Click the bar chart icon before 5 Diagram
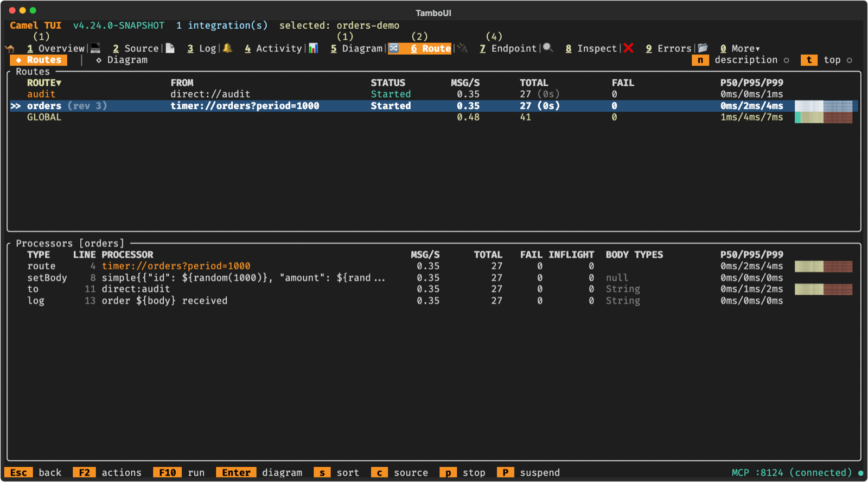The width and height of the screenshot is (868, 482). click(x=313, y=48)
